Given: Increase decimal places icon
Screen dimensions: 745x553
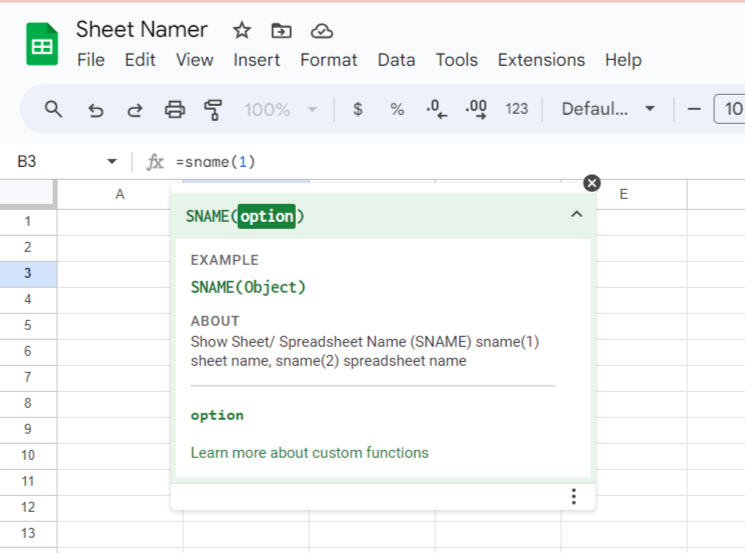Looking at the screenshot, I should (x=476, y=109).
